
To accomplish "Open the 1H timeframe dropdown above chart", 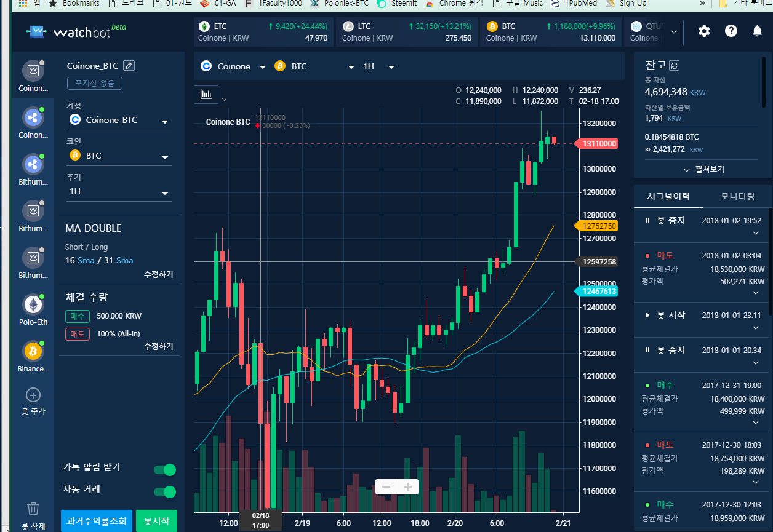I will tap(378, 66).
